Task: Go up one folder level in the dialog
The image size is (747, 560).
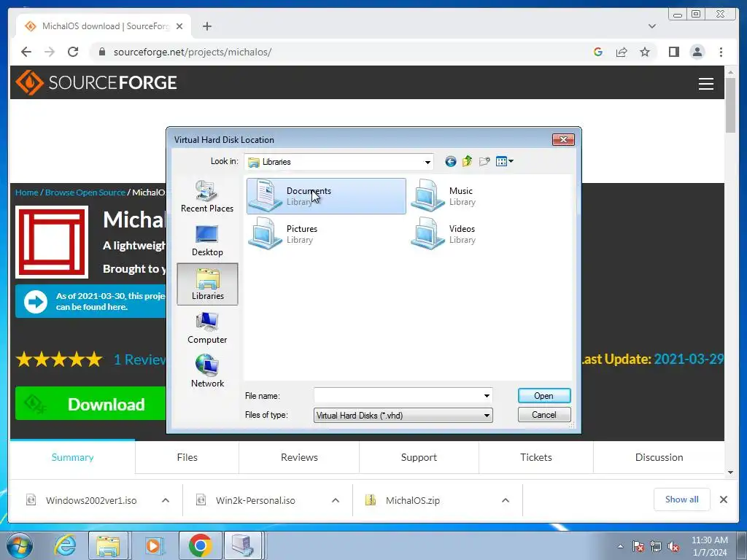Action: [x=468, y=161]
